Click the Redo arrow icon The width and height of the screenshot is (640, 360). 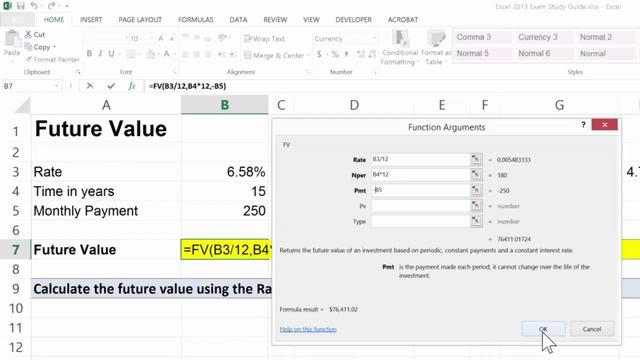point(51,6)
